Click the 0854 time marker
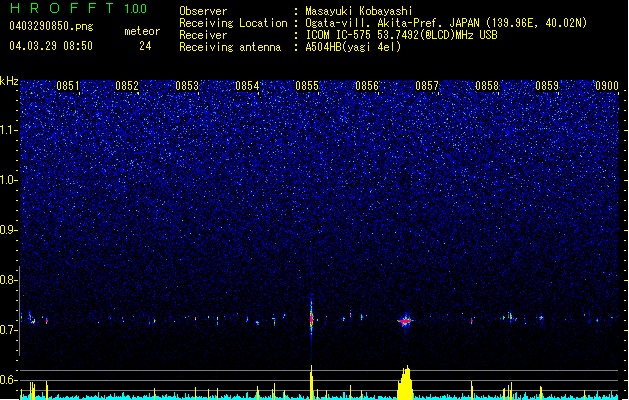The width and height of the screenshot is (629, 400). [x=247, y=86]
